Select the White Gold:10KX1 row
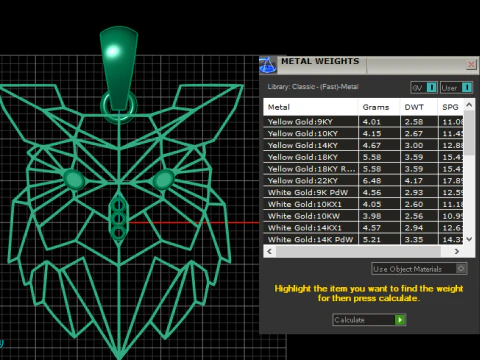 [x=363, y=204]
